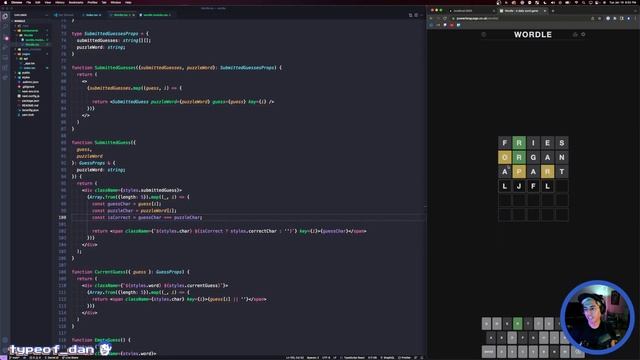Split the editor with the top-right icon
This screenshot has height=360, width=640.
[416, 15]
